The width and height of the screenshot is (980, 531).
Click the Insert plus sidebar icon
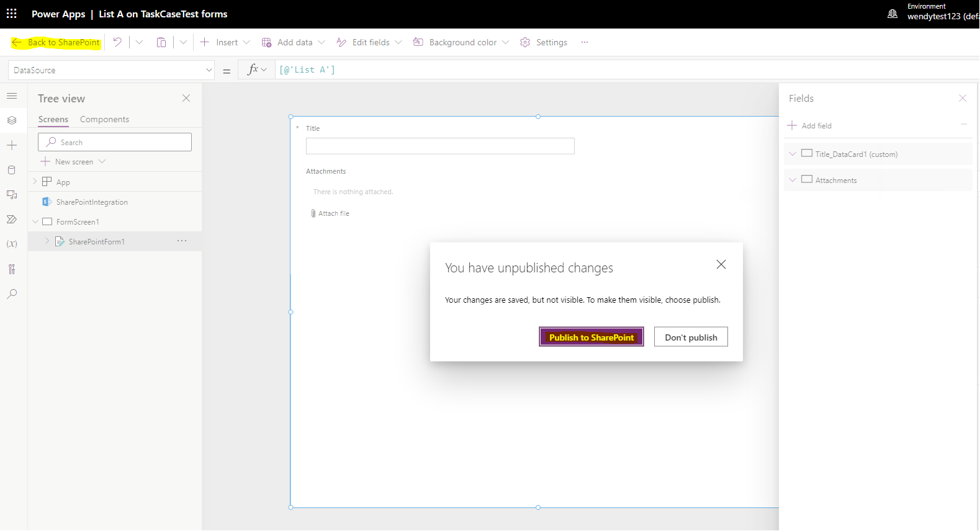click(x=12, y=145)
